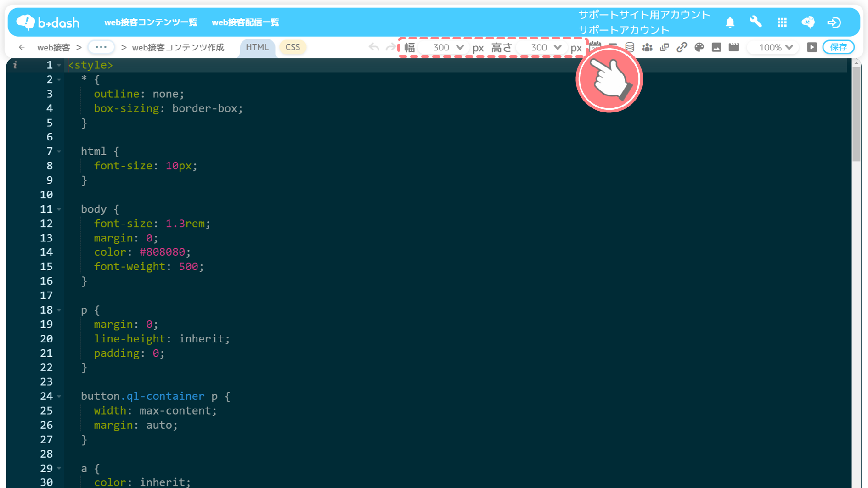The image size is (868, 488).
Task: Click the play preview icon
Action: pos(812,47)
